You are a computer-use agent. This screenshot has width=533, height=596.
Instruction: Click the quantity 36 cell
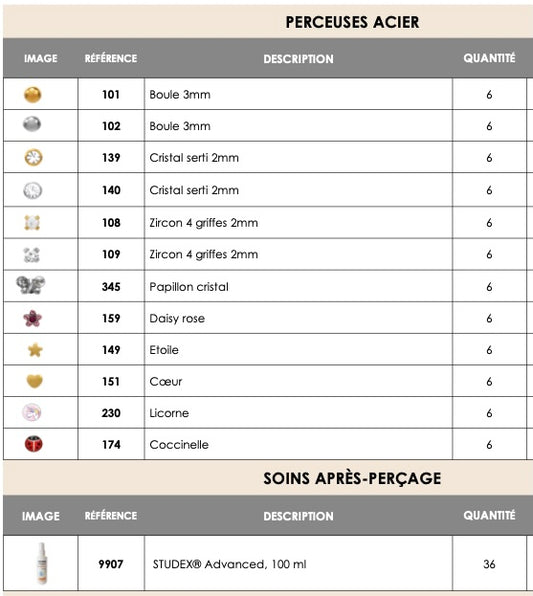point(489,563)
